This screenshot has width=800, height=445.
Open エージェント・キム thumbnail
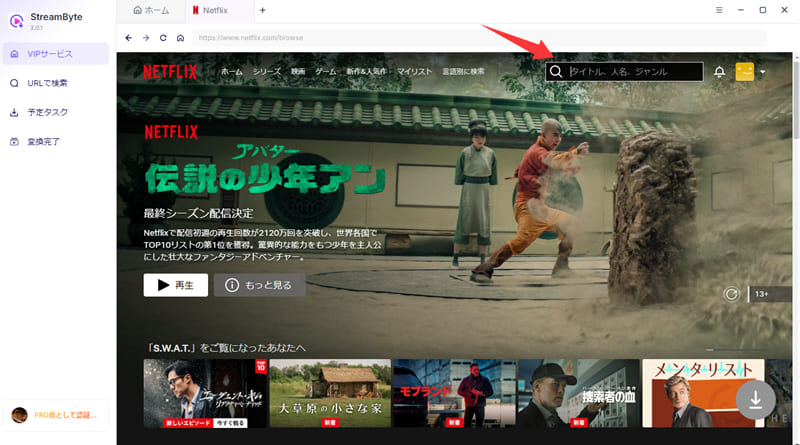[205, 393]
